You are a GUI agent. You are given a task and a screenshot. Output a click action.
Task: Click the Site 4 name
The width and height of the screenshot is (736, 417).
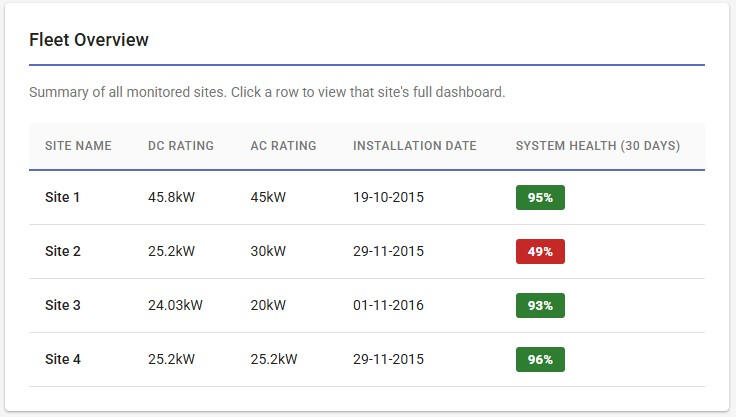(x=62, y=360)
